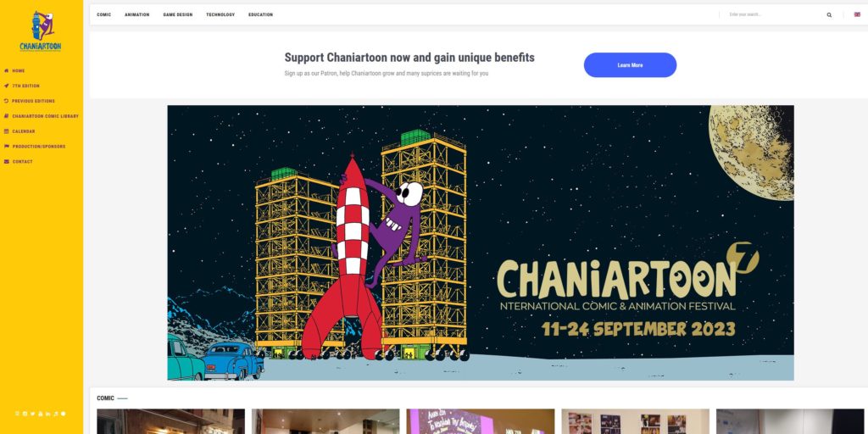Click the Twitter bird icon in sidebar footer
Image resolution: width=868 pixels, height=434 pixels.
33,414
